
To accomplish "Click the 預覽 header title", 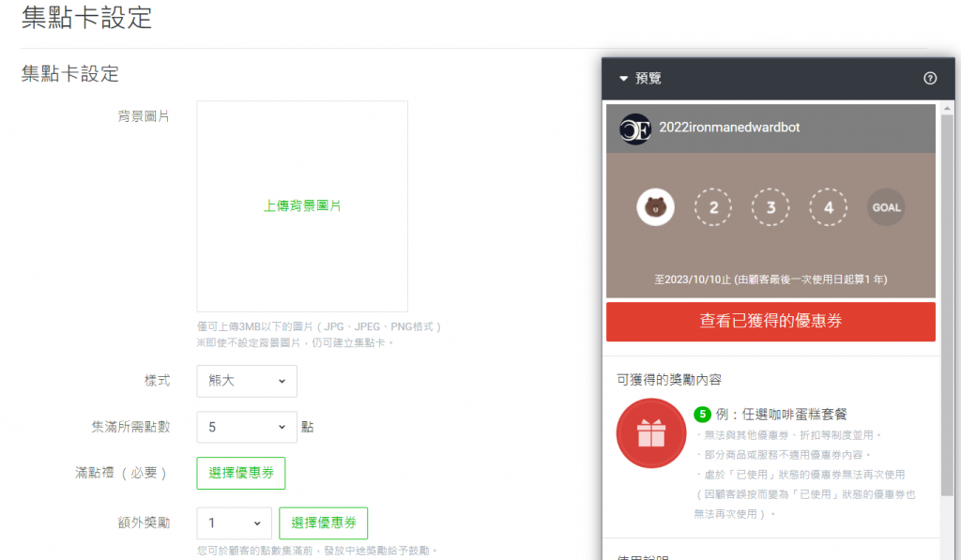I will click(x=648, y=79).
